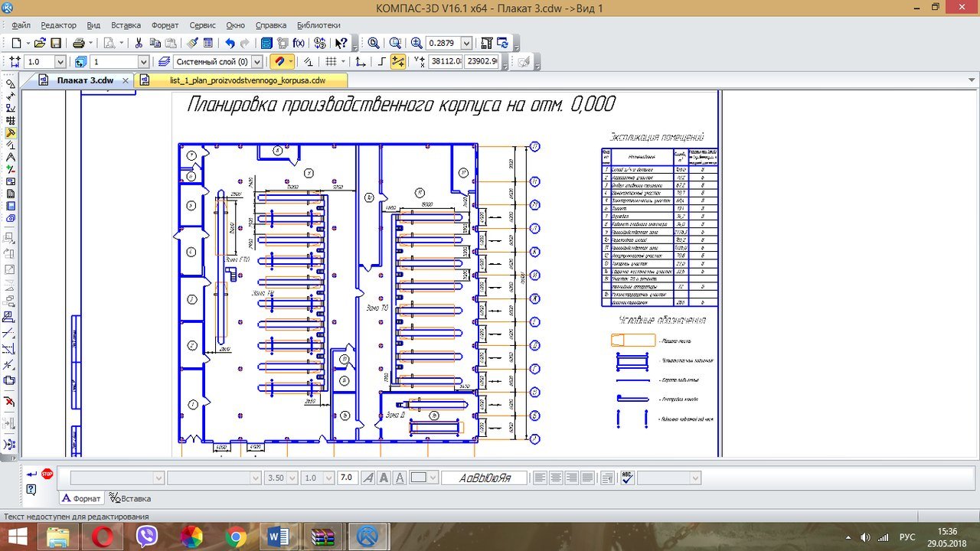This screenshot has width=980, height=551.
Task: Expand the zoom scale 0.2879 dropdown
Action: pos(466,44)
